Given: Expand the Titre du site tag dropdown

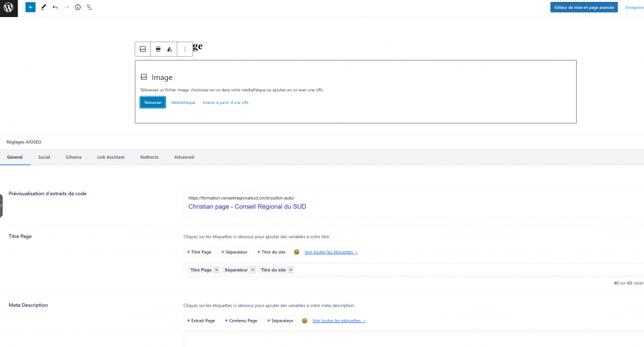Looking at the screenshot, I should 291,270.
